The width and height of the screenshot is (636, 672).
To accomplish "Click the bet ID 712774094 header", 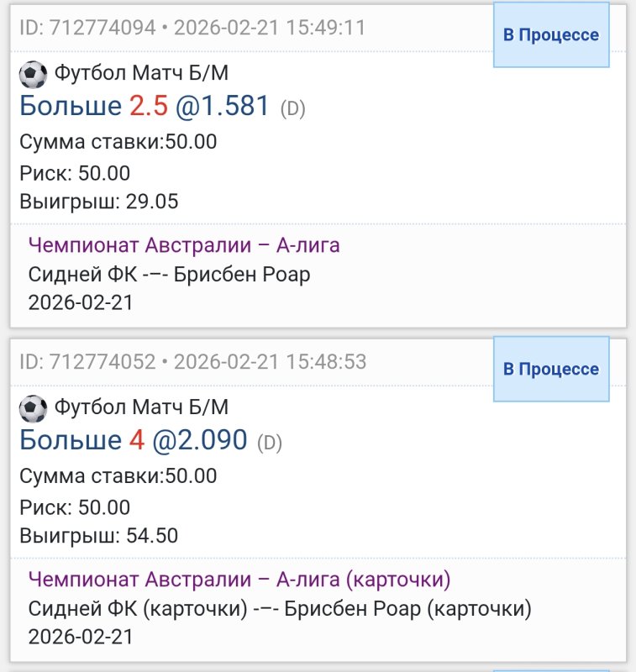I will click(192, 28).
